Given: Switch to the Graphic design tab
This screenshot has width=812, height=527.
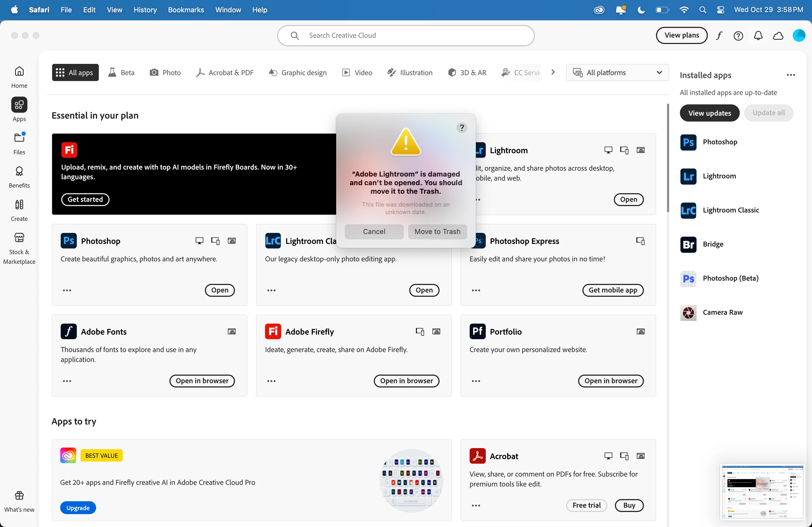Looking at the screenshot, I should (298, 72).
